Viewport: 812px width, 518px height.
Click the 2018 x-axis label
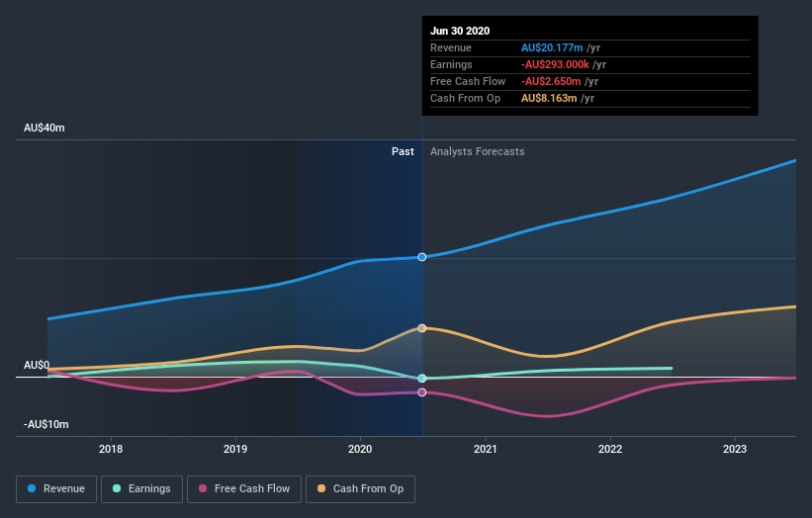[x=111, y=449]
